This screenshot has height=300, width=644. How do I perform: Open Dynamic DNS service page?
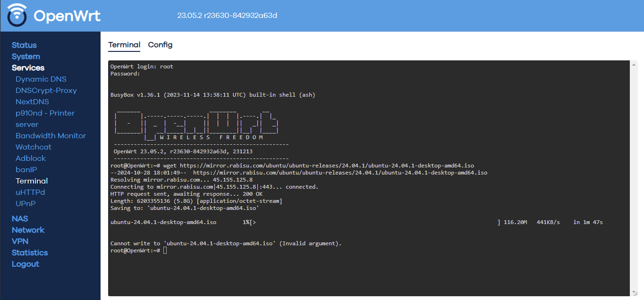click(41, 79)
